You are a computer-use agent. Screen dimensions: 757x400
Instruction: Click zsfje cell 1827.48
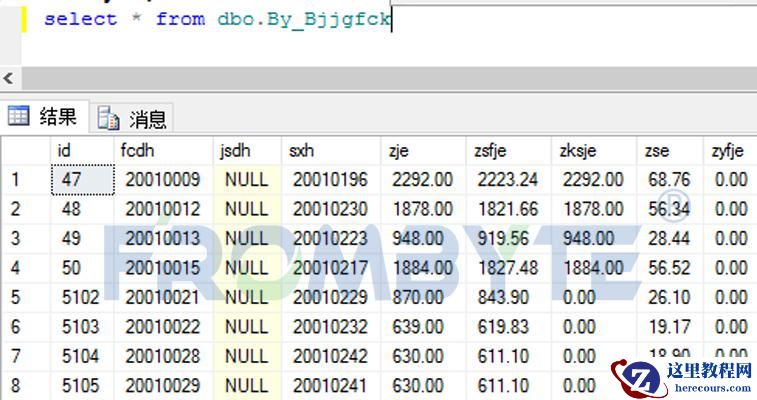tap(508, 268)
